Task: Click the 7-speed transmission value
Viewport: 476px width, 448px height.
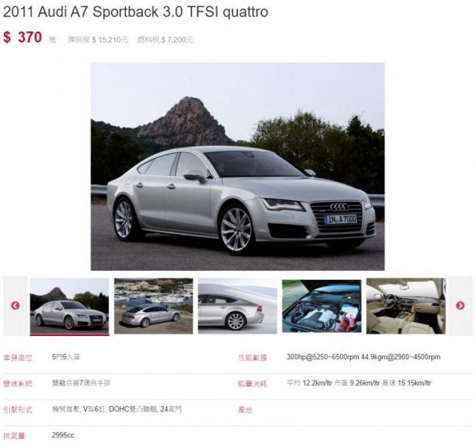Action: (x=81, y=383)
